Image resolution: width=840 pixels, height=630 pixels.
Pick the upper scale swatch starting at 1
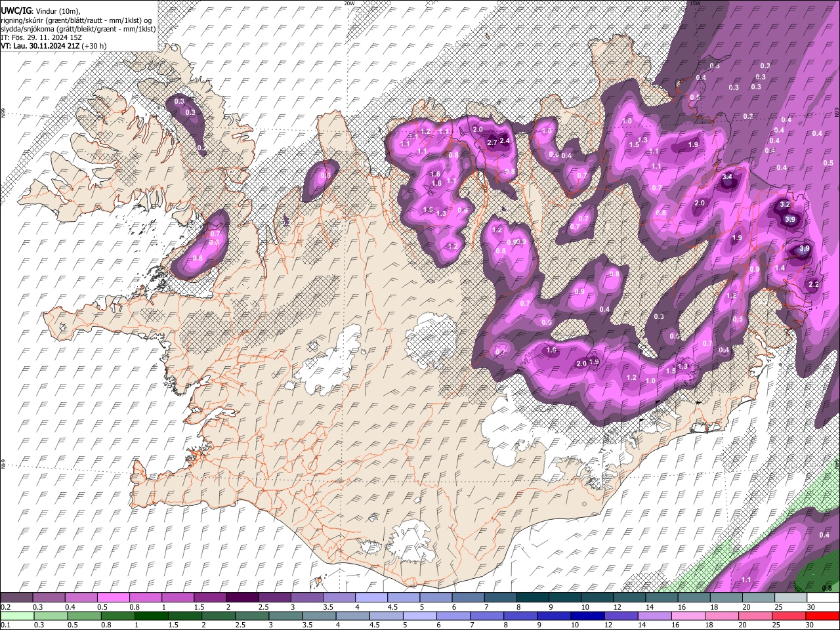tap(177, 598)
